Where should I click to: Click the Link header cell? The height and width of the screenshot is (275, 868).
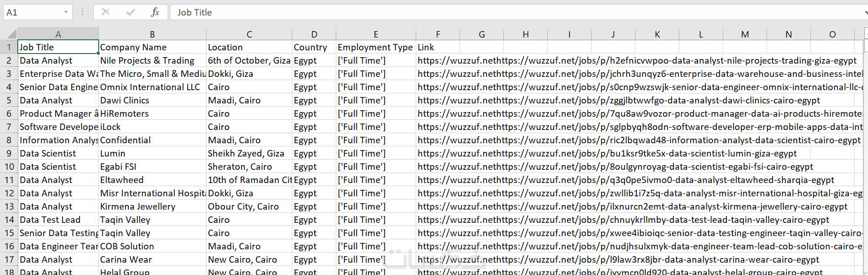tap(438, 47)
